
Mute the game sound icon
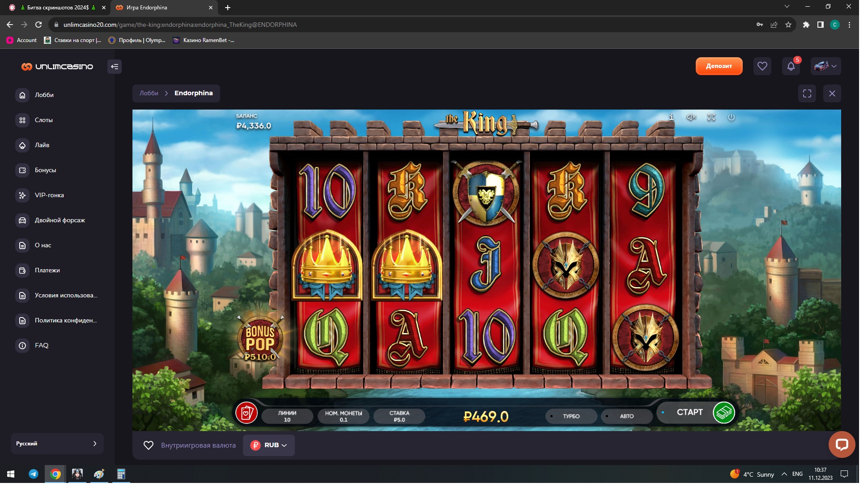click(x=691, y=117)
